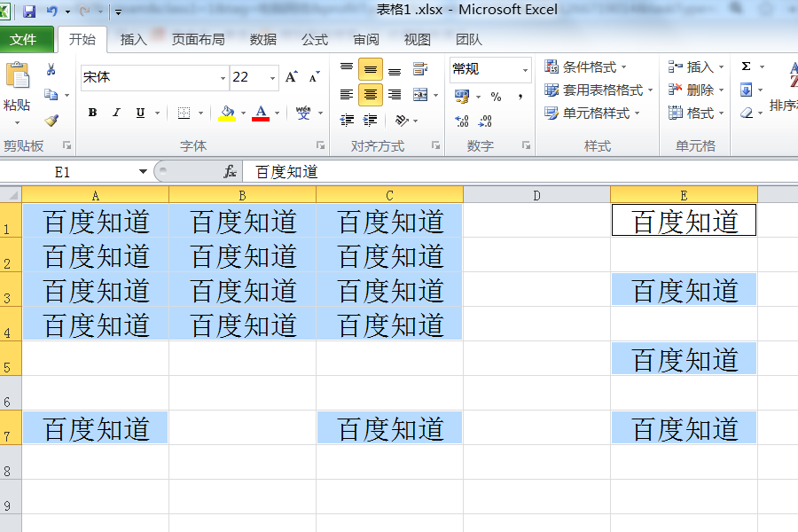Image resolution: width=798 pixels, height=532 pixels.
Task: Align text to bottom
Action: coord(395,69)
